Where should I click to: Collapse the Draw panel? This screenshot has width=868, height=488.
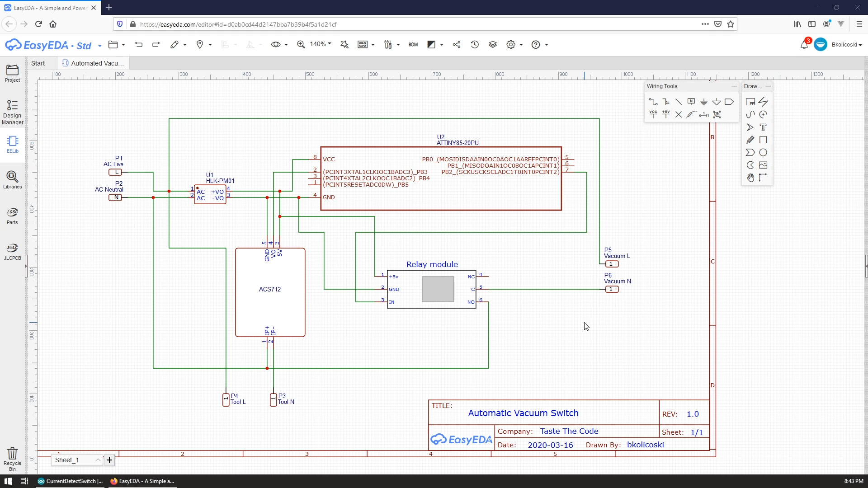[x=768, y=86]
